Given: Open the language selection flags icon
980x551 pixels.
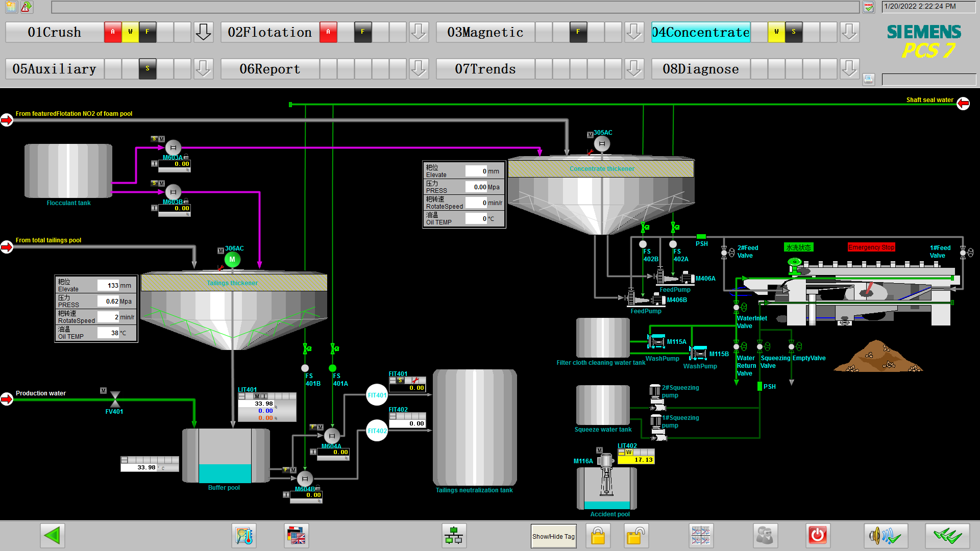Looking at the screenshot, I should click(296, 536).
